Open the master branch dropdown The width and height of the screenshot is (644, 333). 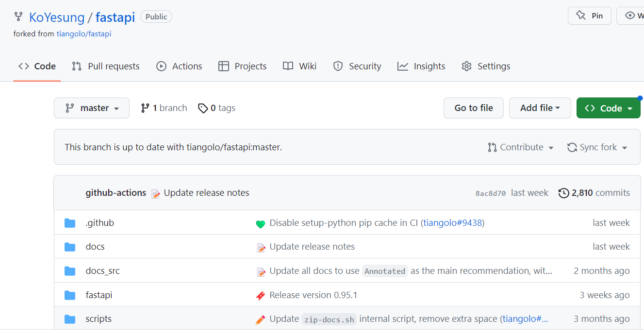pyautogui.click(x=92, y=108)
